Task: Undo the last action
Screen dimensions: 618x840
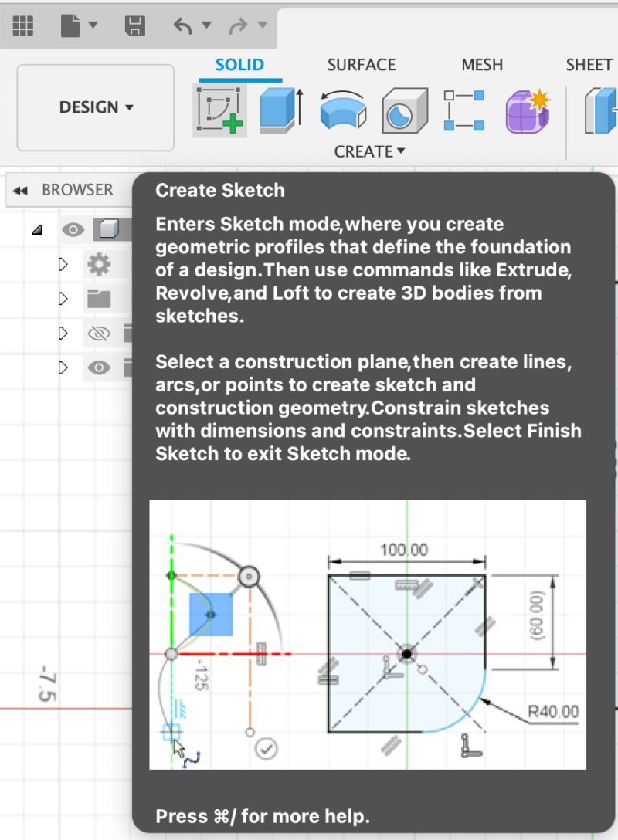Action: (185, 25)
